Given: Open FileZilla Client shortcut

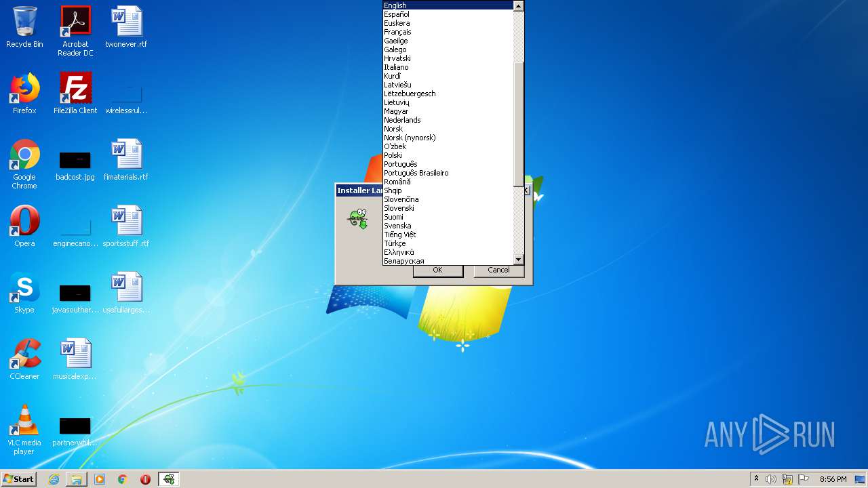Looking at the screenshot, I should [x=75, y=94].
